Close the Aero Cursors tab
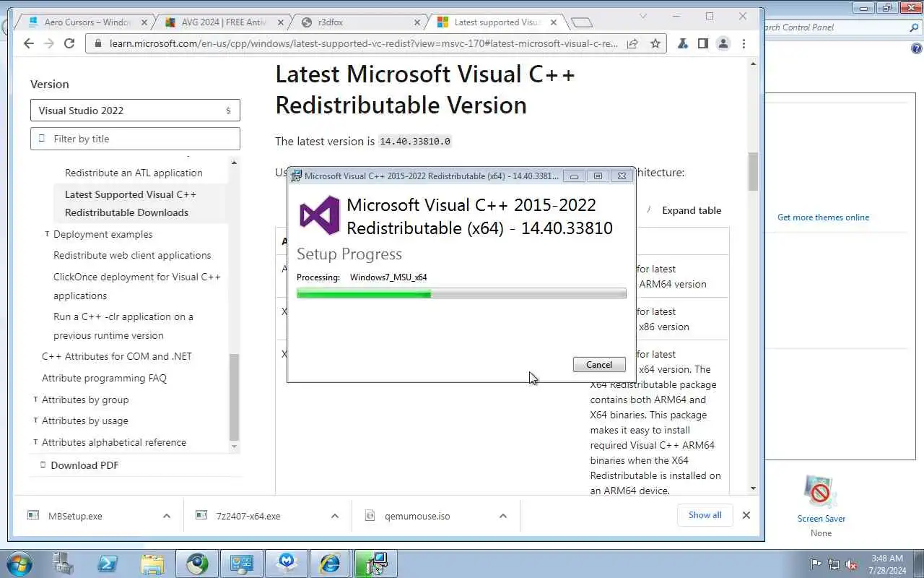924x578 pixels. click(144, 22)
